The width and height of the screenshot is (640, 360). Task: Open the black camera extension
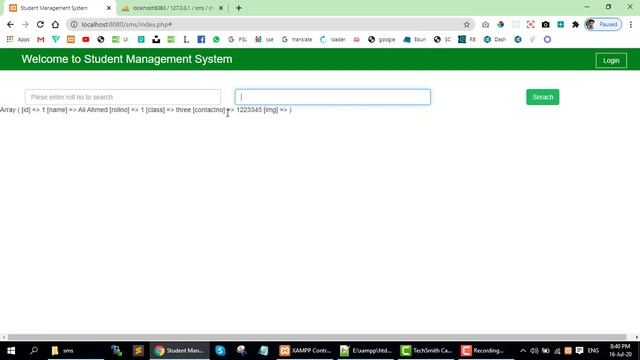pyautogui.click(x=546, y=24)
